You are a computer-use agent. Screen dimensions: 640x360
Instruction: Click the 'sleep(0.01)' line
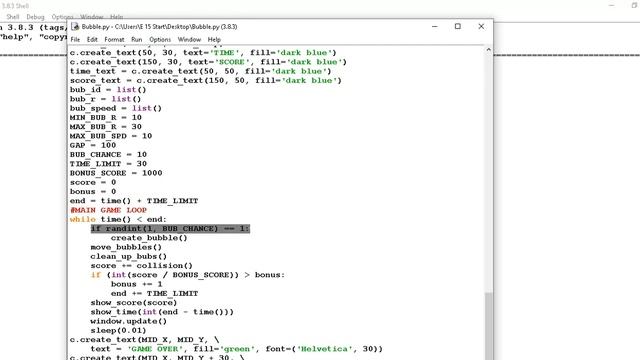(118, 331)
